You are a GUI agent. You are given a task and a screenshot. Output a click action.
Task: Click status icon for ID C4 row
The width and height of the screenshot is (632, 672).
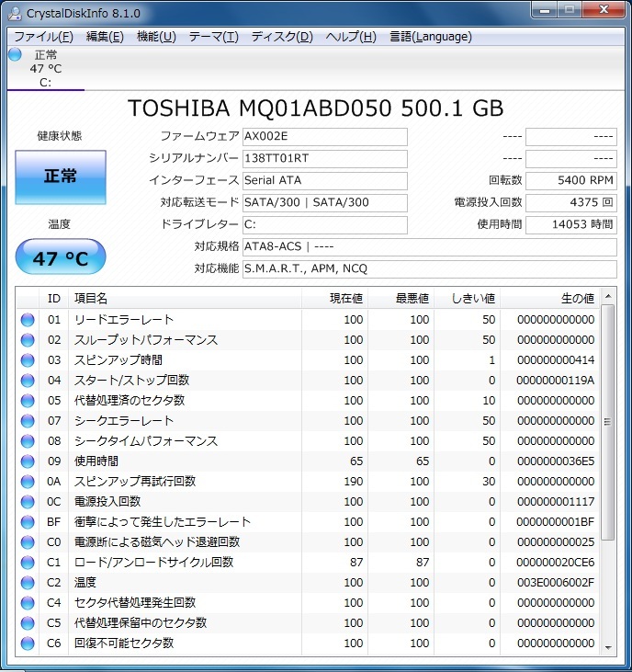pyautogui.click(x=28, y=602)
